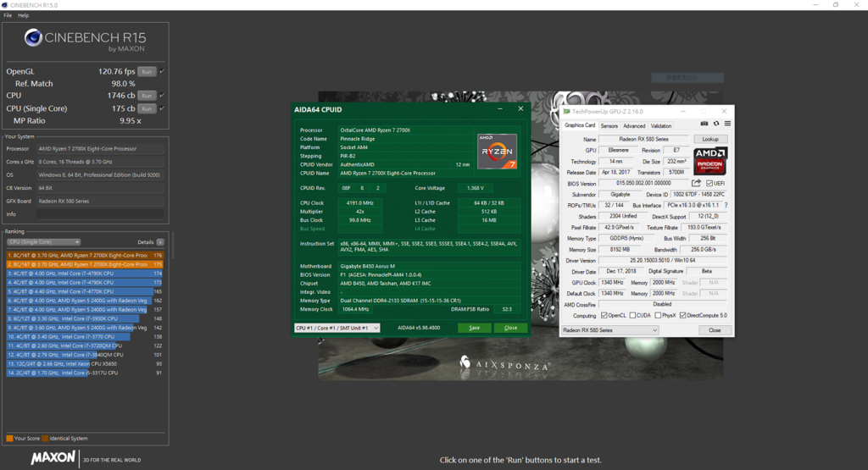
Task: Toggle the DirectCompute 5.0 checkbox in GPU-Z
Action: [x=682, y=316]
